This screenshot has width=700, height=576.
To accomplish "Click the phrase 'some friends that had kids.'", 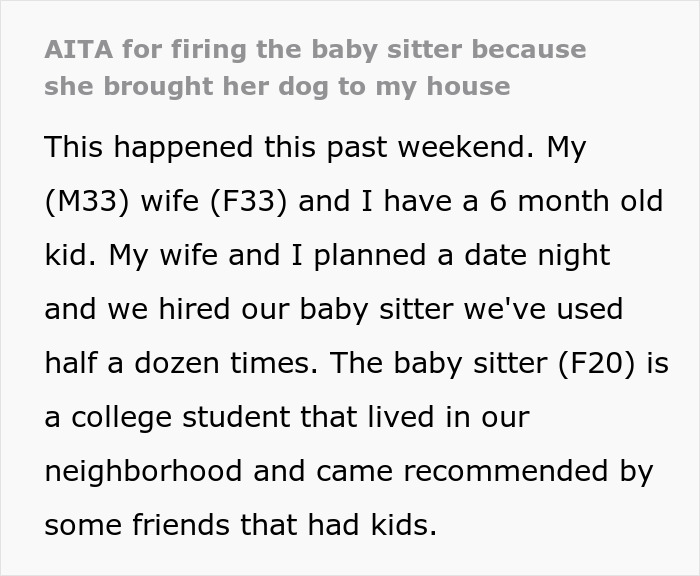I will [240, 525].
